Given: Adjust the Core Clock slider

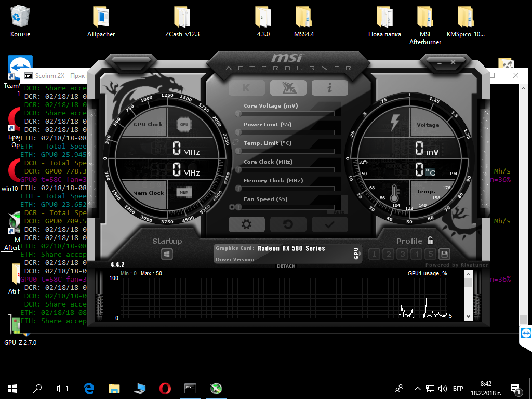Looking at the screenshot, I should [286, 170].
